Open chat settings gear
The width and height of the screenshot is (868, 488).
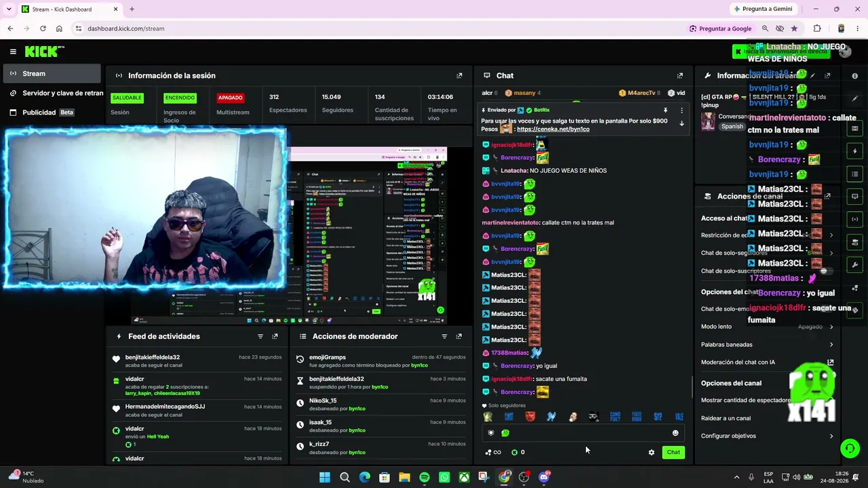pyautogui.click(x=652, y=452)
